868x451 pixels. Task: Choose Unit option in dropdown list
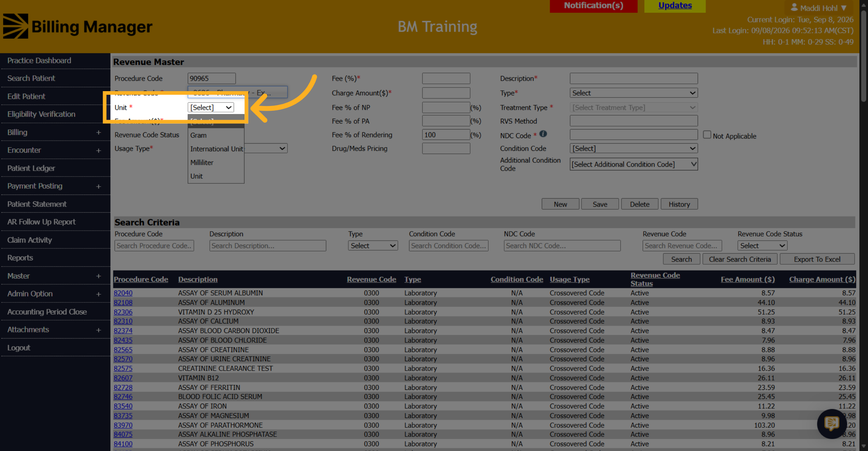216,176
